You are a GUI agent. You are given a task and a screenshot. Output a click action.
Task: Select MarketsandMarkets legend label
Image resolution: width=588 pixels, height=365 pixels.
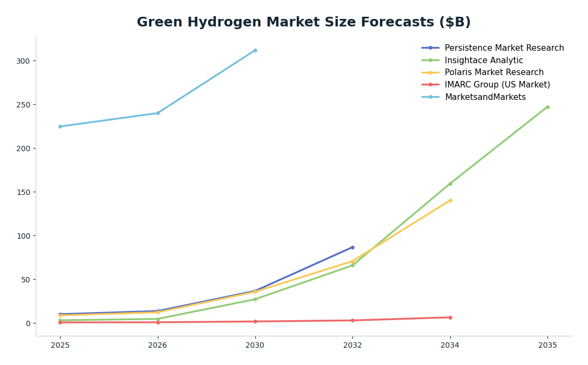pos(485,97)
